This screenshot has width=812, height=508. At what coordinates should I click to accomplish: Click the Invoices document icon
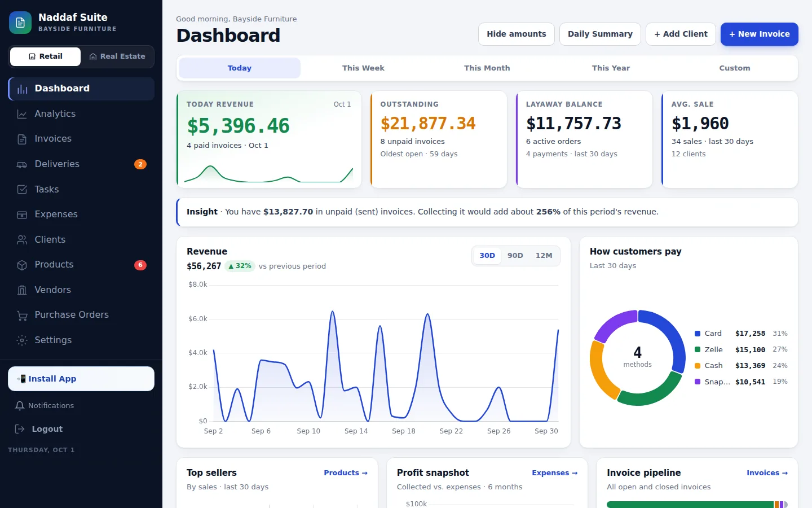pos(22,139)
